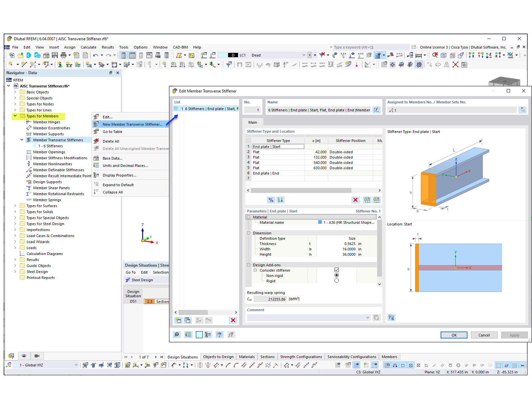Expand the Types for Steel Design folder

15,224
